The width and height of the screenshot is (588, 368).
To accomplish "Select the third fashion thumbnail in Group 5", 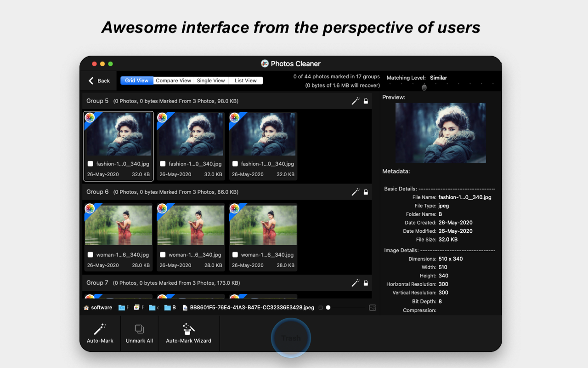I will tap(263, 134).
